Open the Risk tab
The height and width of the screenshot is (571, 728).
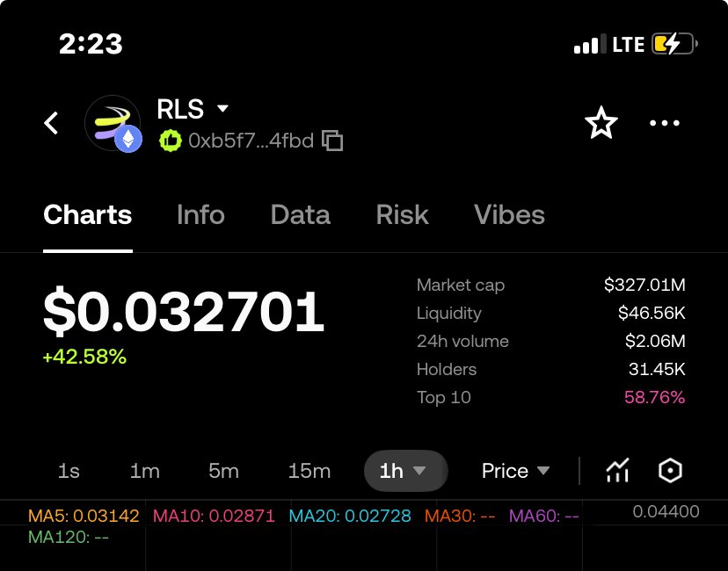tap(402, 214)
